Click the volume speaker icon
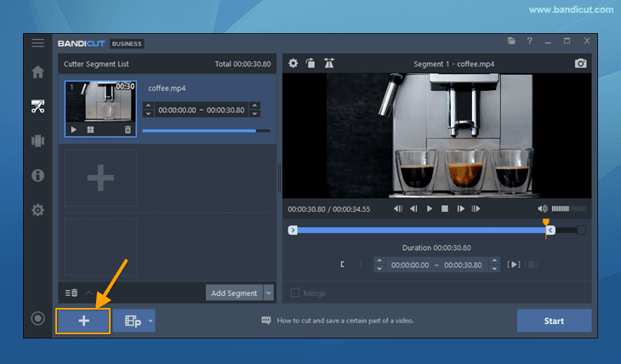This screenshot has height=364, width=621. click(x=542, y=208)
